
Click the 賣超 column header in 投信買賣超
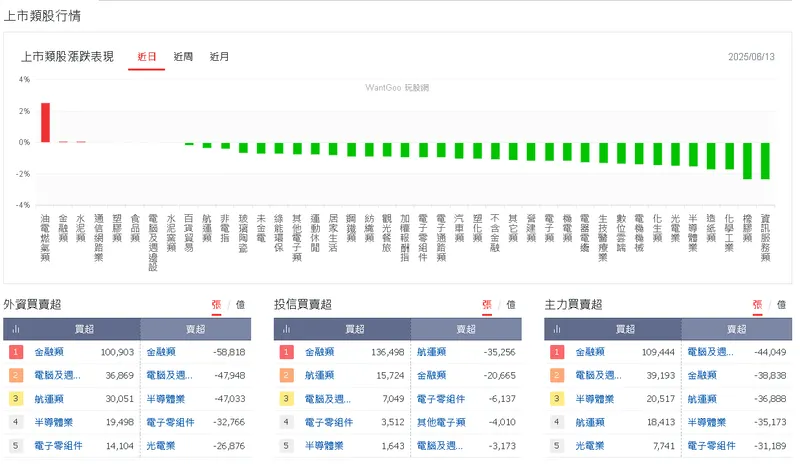466,329
